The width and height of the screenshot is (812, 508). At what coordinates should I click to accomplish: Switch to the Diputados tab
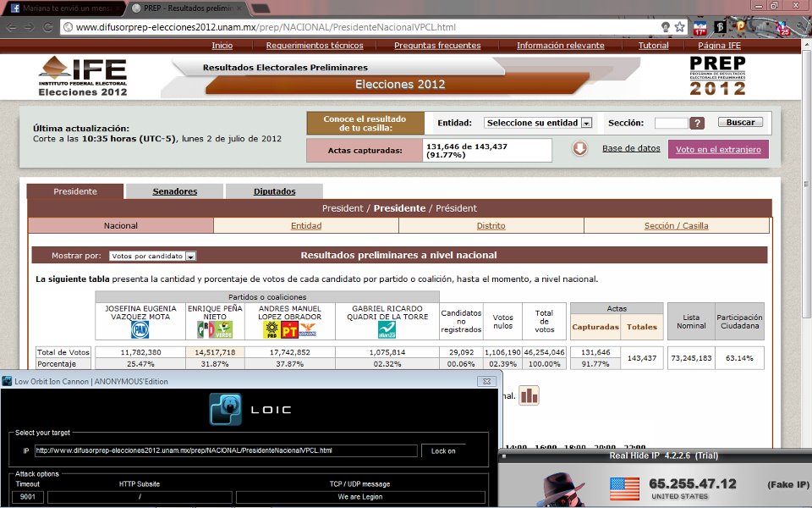[275, 191]
